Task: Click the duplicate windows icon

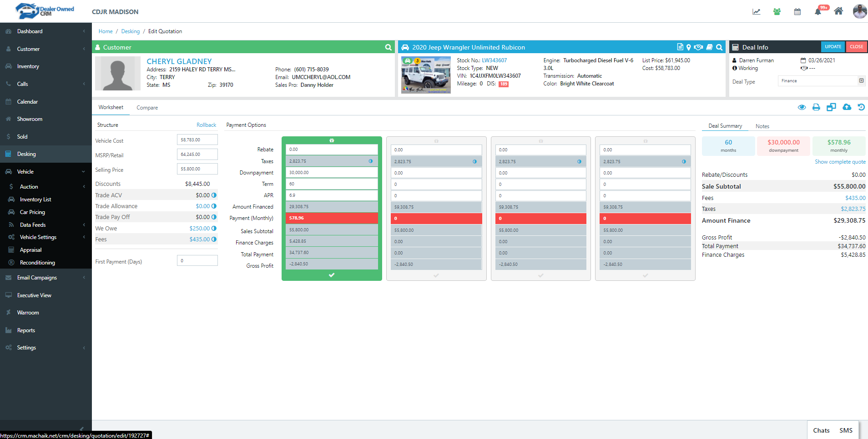Action: pos(831,107)
